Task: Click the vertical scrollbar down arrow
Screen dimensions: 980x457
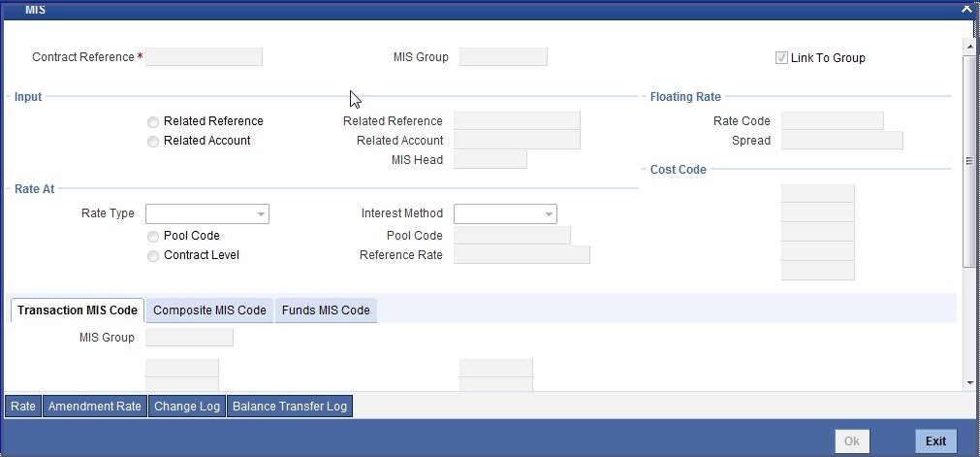Action: point(970,382)
